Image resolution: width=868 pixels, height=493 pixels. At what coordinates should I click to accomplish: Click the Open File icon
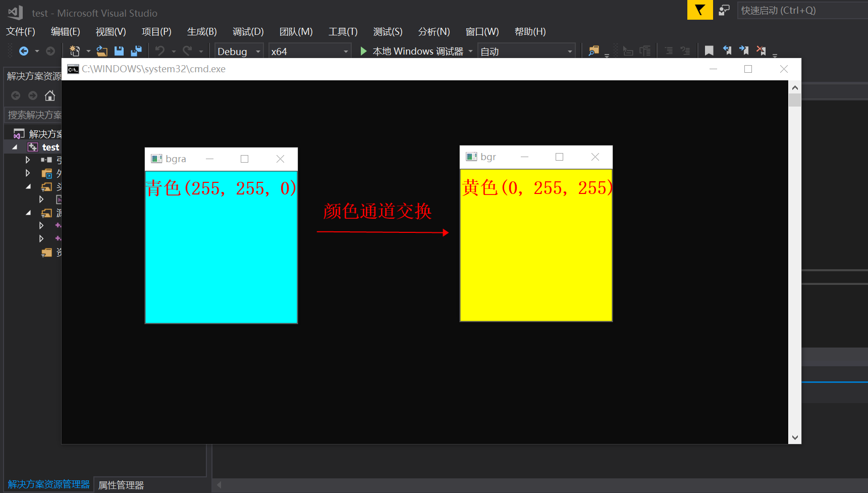coord(102,51)
